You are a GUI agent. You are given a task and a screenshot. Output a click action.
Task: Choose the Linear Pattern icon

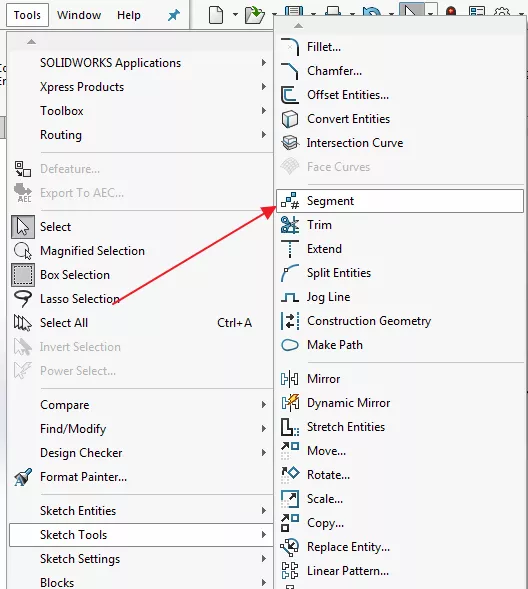290,571
